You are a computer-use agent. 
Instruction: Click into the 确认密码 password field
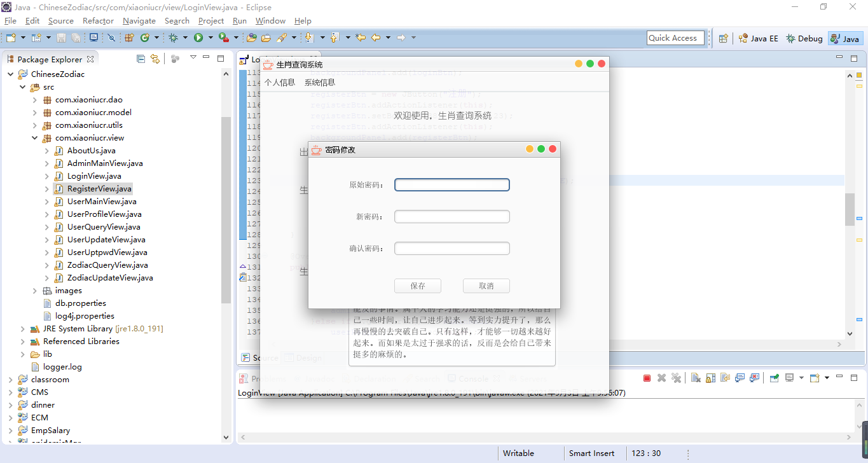pos(452,249)
